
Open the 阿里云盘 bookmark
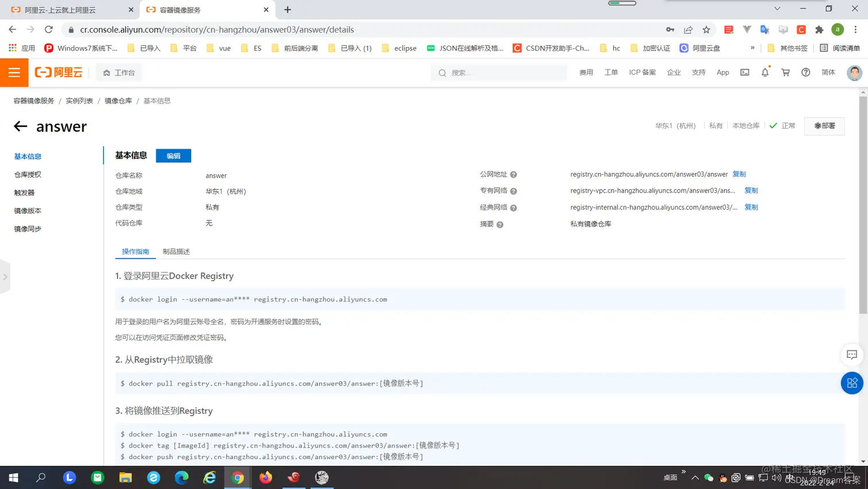[700, 48]
